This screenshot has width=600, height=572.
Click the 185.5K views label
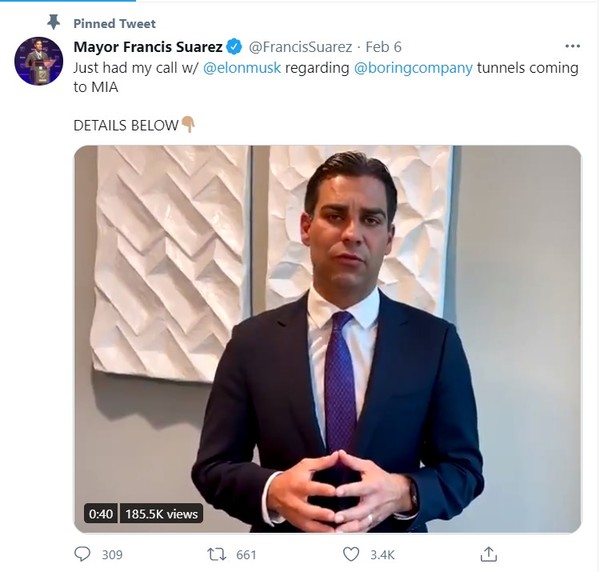(162, 514)
